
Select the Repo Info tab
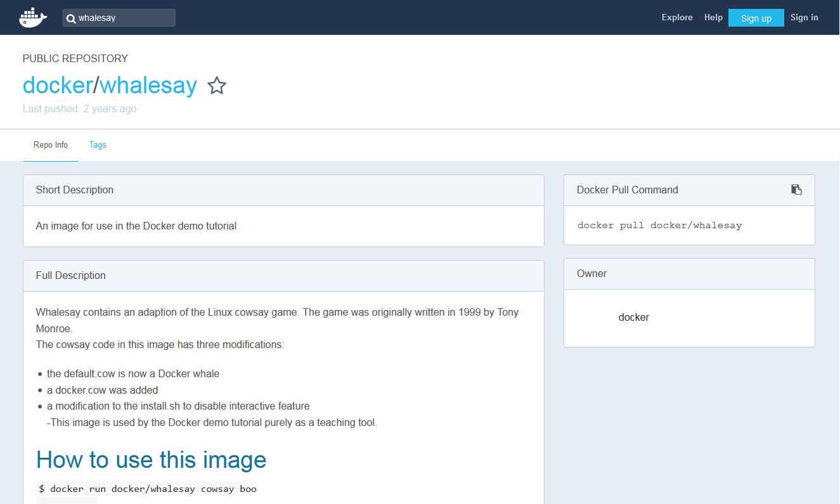click(51, 145)
